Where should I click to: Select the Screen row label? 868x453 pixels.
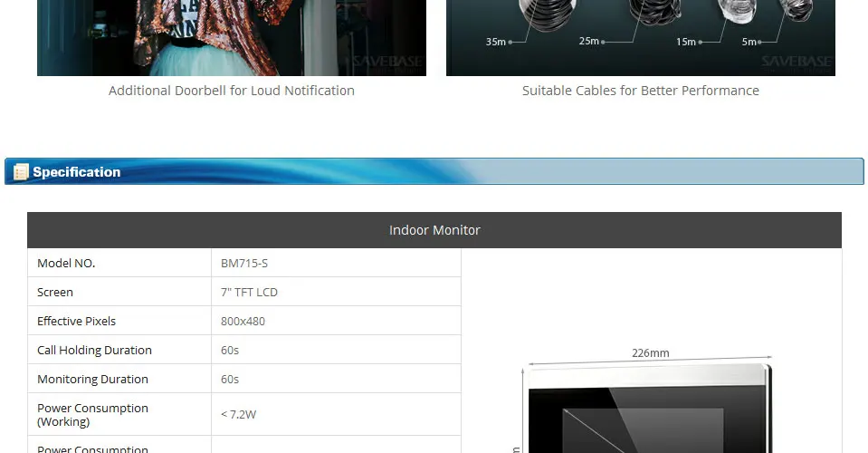[55, 292]
